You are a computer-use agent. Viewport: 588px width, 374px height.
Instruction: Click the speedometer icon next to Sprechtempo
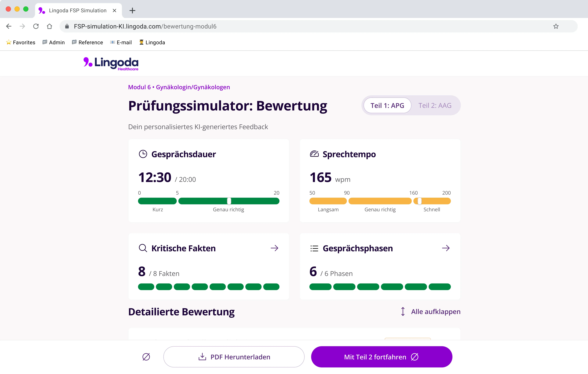314,154
